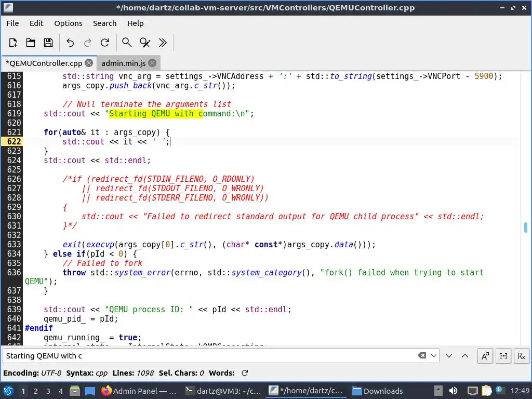Undo the last edit
532x399 pixels.
tap(70, 43)
